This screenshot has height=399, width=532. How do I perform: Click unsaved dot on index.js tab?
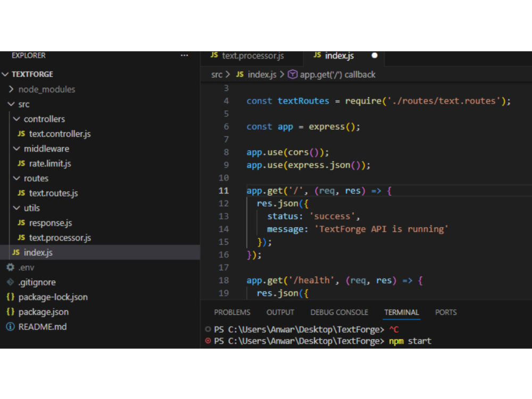(x=375, y=55)
